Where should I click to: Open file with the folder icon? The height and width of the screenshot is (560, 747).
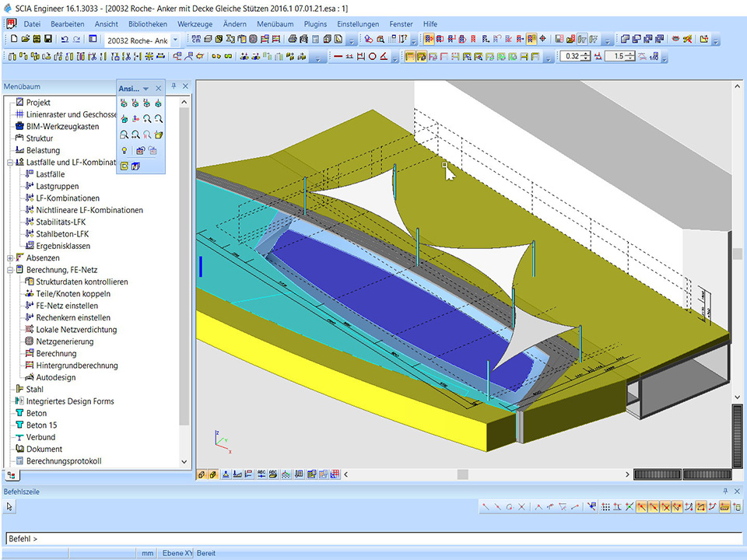[26, 39]
